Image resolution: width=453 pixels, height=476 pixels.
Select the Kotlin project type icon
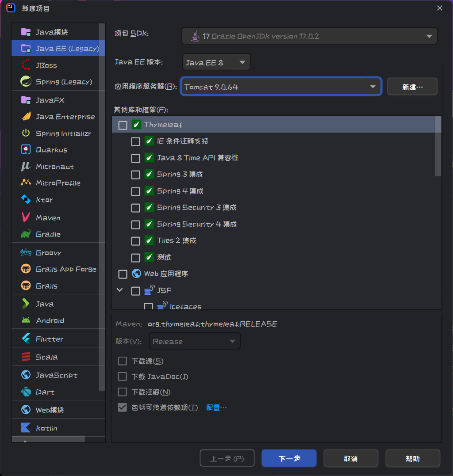click(27, 427)
